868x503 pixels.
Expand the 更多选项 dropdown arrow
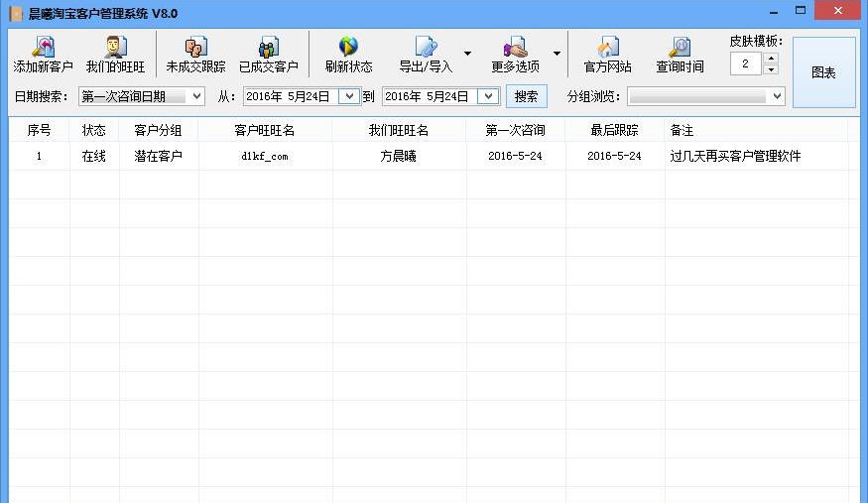pyautogui.click(x=557, y=54)
